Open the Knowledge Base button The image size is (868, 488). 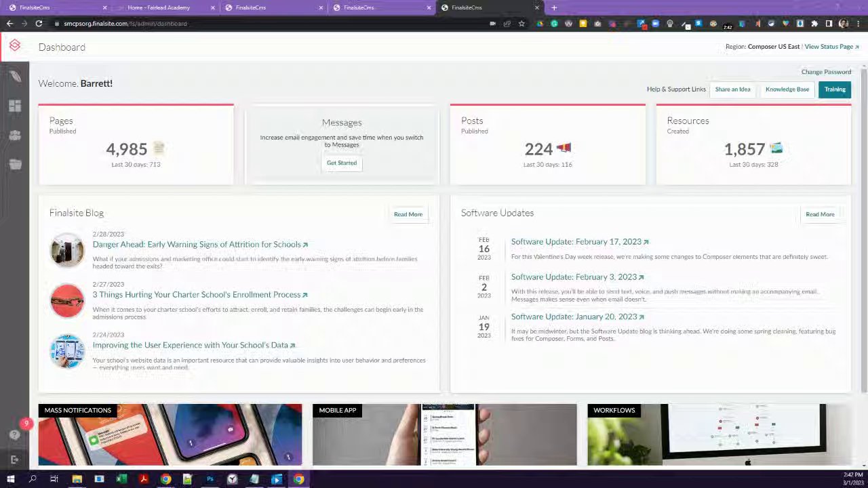click(787, 89)
